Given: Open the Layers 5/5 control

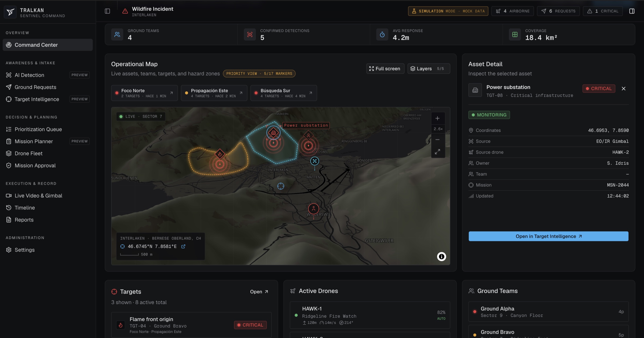Looking at the screenshot, I should (x=429, y=69).
